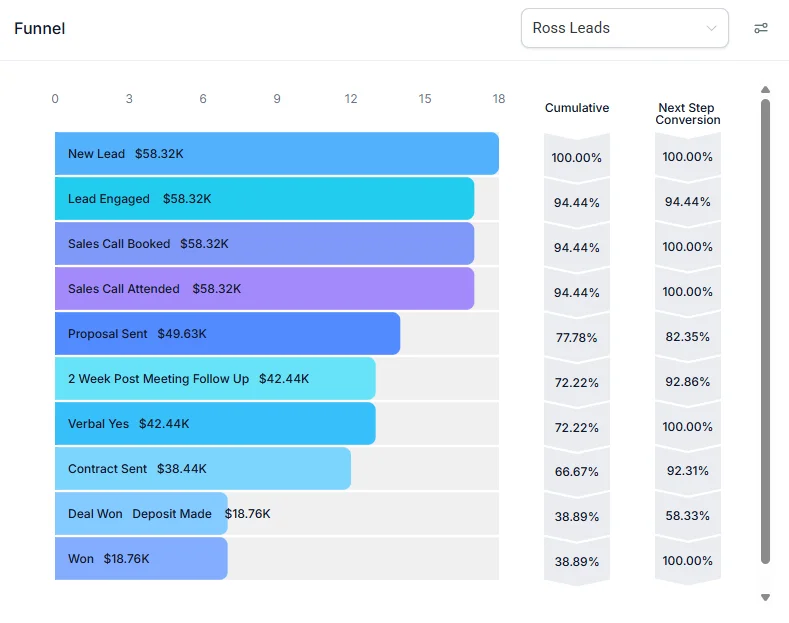
Task: Click the vertical scrollbar thumb
Action: coord(765,332)
